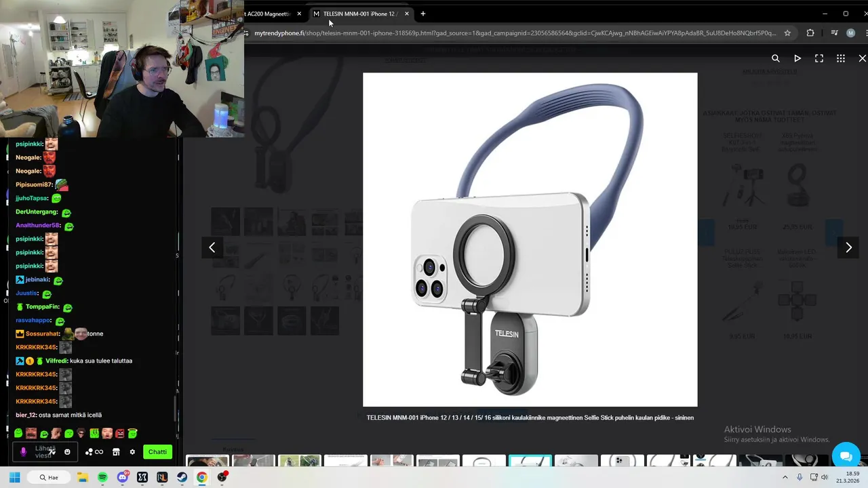Click TomppaFin username in chat
This screenshot has width=868, height=488.
coord(43,306)
